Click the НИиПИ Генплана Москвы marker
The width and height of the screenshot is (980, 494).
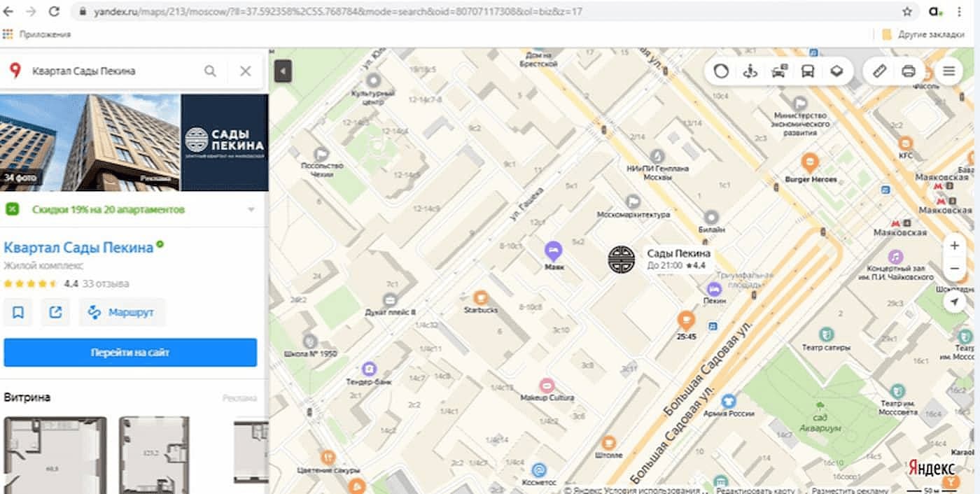(x=657, y=155)
